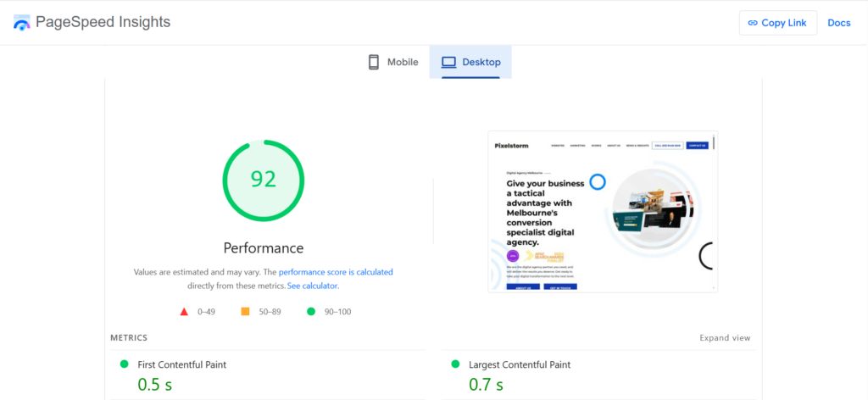
Task: Click the green circle 90–100 legend icon
Action: tap(311, 312)
